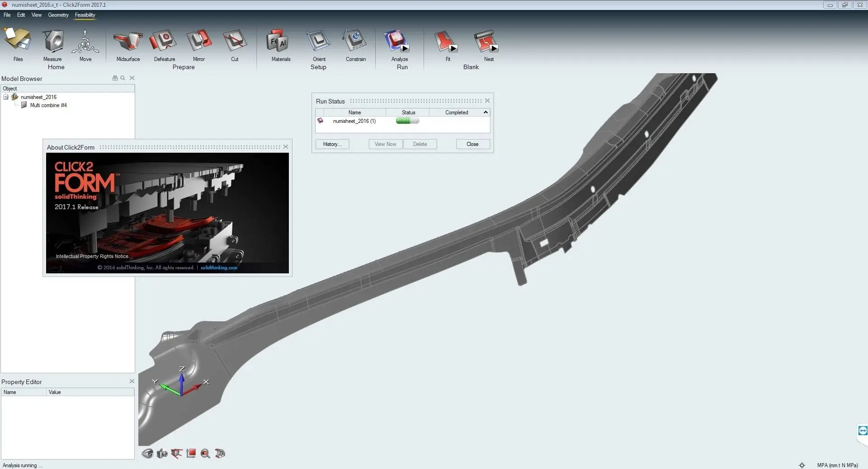This screenshot has width=868, height=469.
Task: Choose the Constrain tool
Action: (x=355, y=41)
